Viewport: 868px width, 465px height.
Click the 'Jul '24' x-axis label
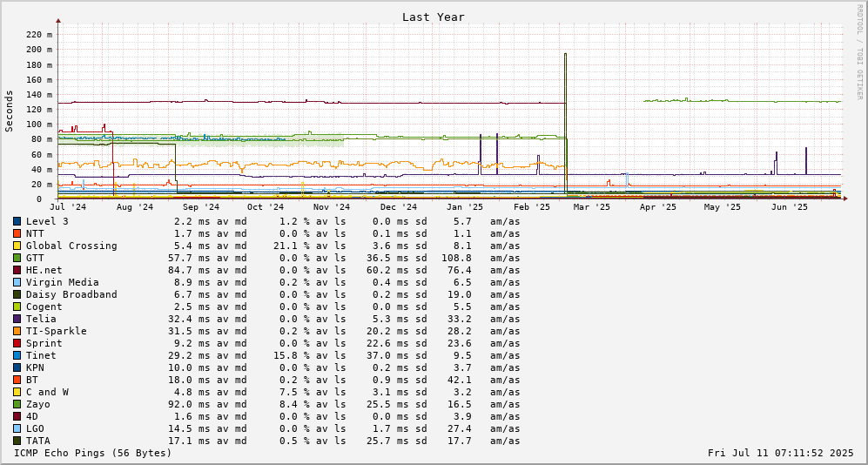(69, 207)
